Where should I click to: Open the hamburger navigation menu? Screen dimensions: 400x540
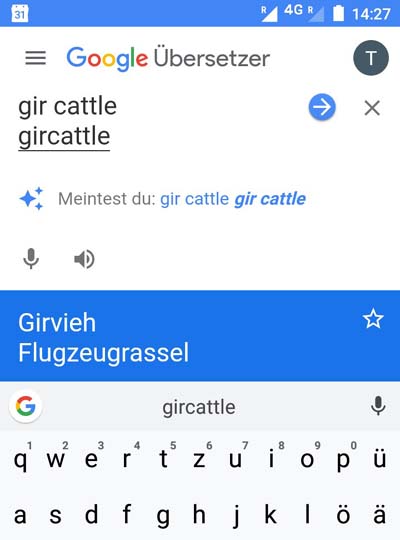click(35, 58)
